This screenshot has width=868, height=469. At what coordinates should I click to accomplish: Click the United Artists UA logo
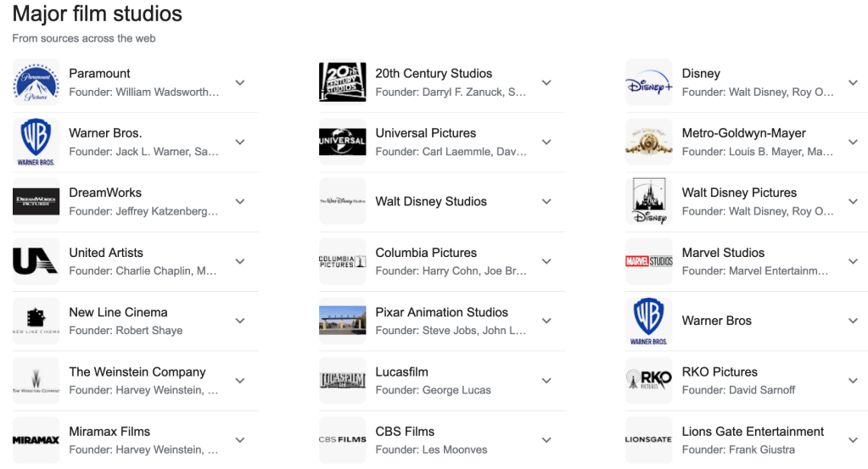tap(36, 261)
